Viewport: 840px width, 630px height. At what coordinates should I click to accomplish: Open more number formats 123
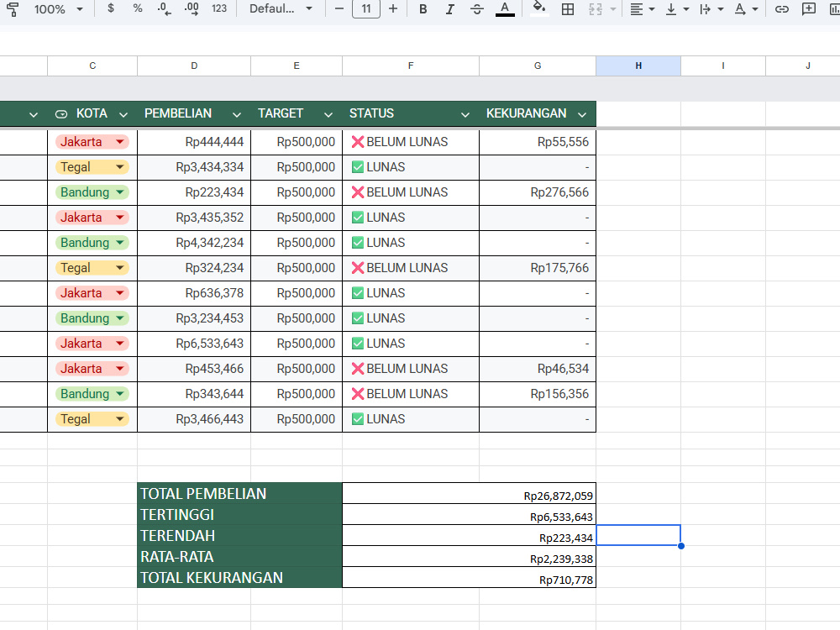pyautogui.click(x=219, y=8)
